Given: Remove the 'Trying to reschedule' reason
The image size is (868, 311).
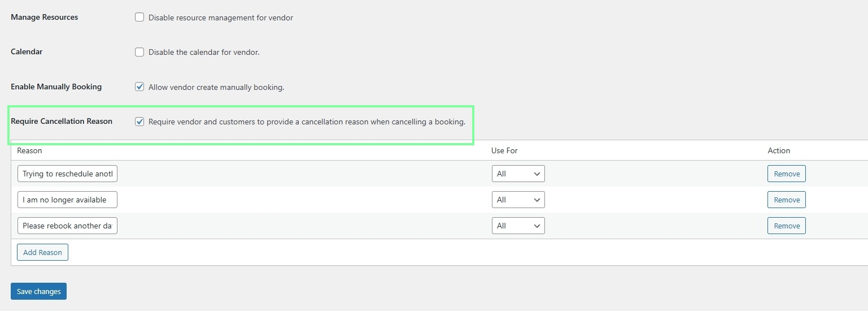Looking at the screenshot, I should (786, 174).
